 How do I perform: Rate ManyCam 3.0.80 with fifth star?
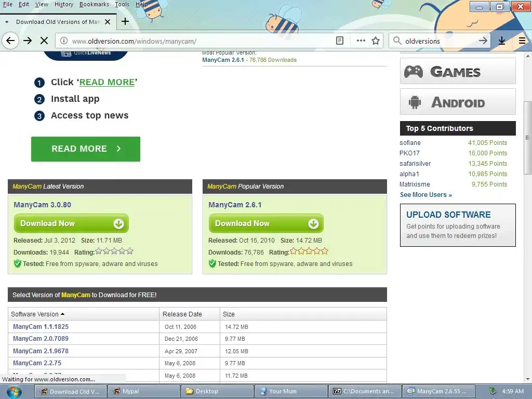129,251
